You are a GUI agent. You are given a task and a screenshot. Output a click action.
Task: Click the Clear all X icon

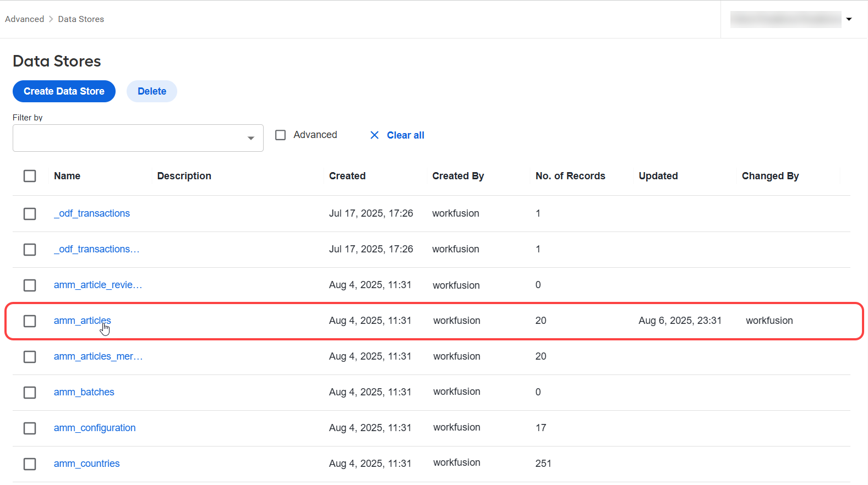tap(374, 135)
